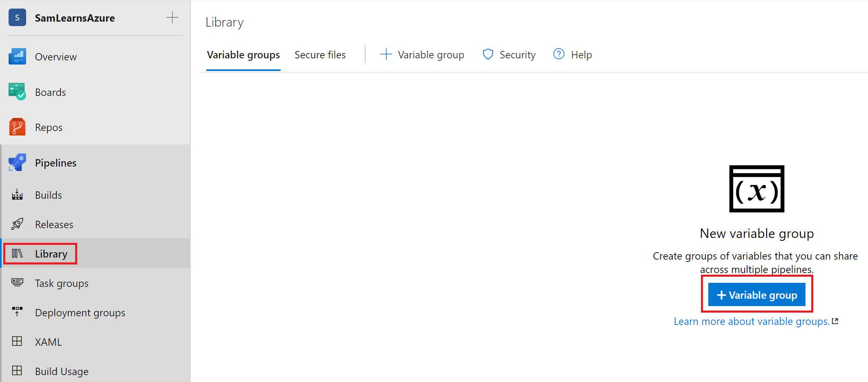Switch to the Secure files tab
This screenshot has height=382, width=868.
pos(320,55)
